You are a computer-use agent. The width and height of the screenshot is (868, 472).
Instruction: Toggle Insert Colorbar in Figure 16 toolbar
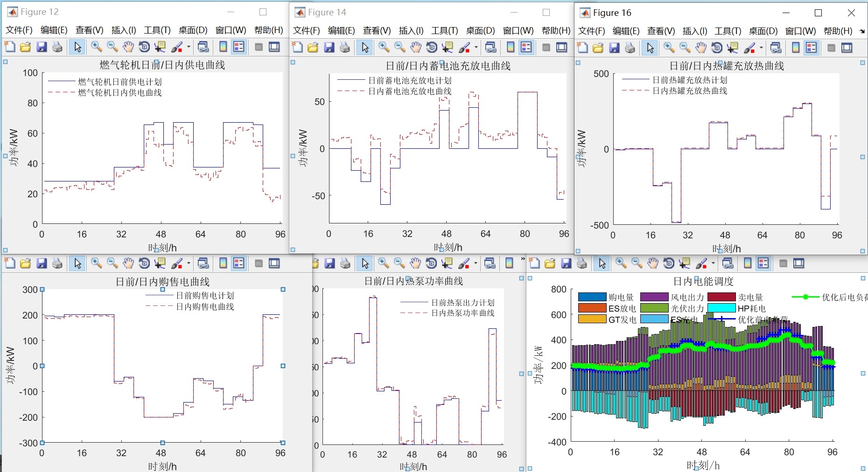796,48
